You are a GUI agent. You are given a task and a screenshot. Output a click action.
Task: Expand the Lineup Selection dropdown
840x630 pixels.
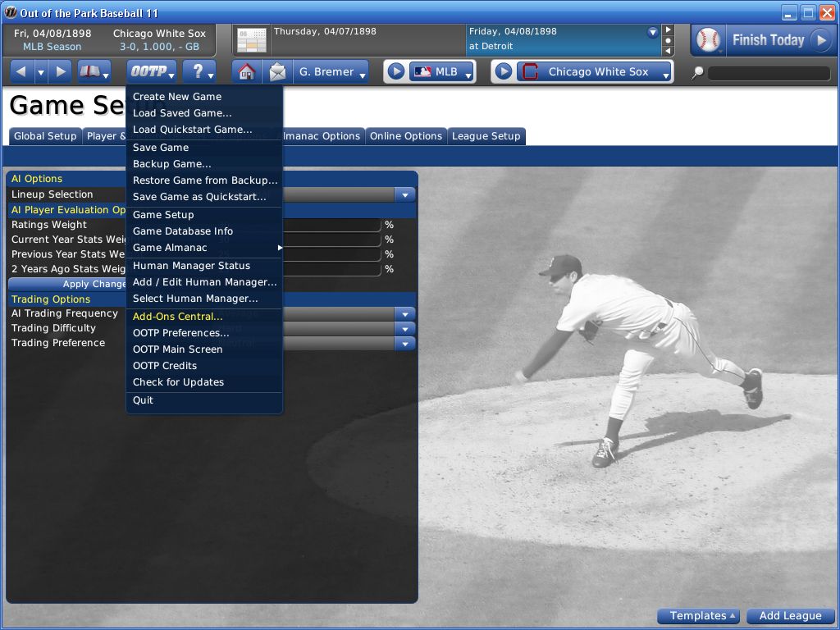405,195
